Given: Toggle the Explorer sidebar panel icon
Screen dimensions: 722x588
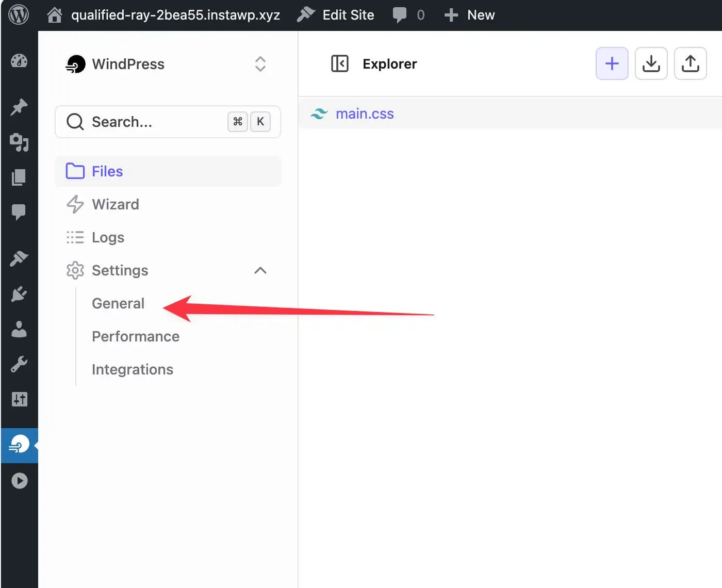Looking at the screenshot, I should (x=340, y=63).
